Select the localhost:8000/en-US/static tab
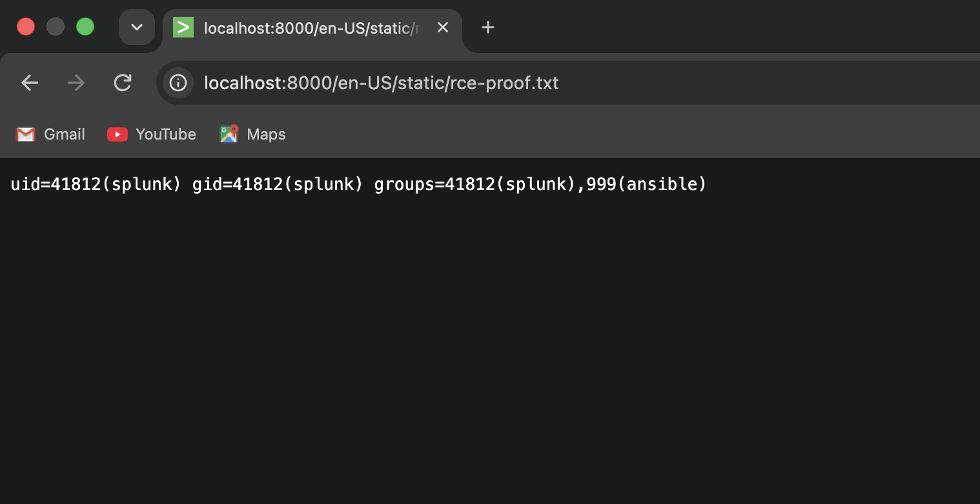This screenshot has height=504, width=980. (x=312, y=28)
